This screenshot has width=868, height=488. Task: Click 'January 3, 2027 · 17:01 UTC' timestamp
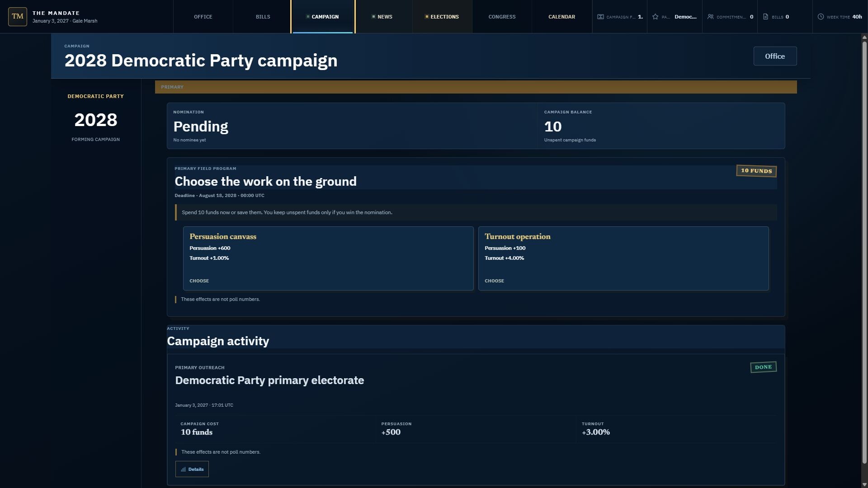(x=204, y=405)
